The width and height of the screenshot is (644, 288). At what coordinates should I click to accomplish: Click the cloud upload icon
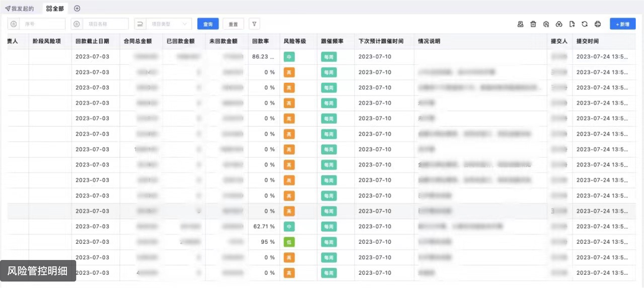coord(559,24)
